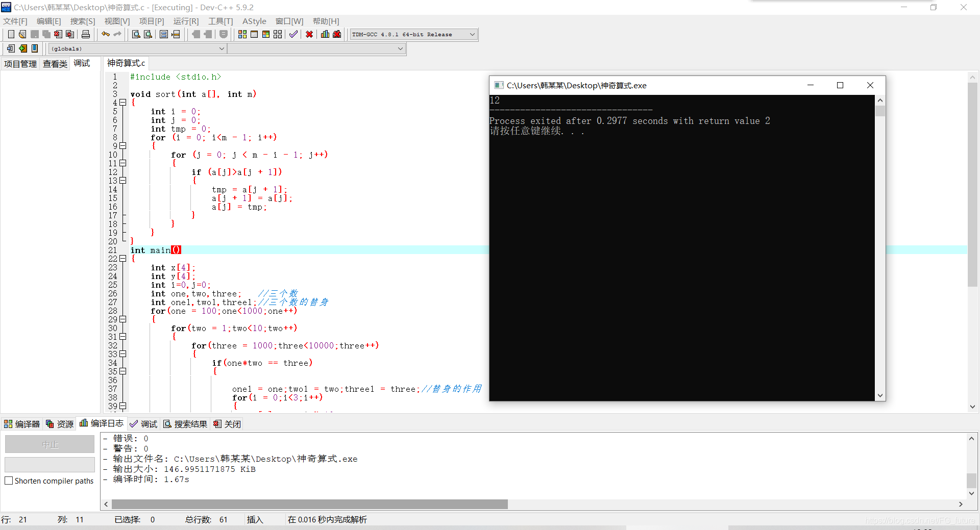Image resolution: width=980 pixels, height=530 pixels.
Task: Click the Close file toolbar icon
Action: point(58,34)
